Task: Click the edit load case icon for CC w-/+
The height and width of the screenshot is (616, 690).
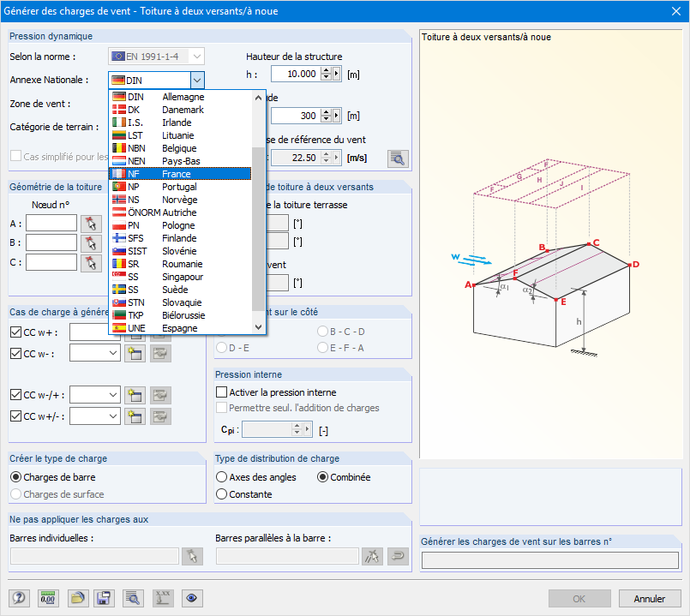Action: click(x=160, y=395)
